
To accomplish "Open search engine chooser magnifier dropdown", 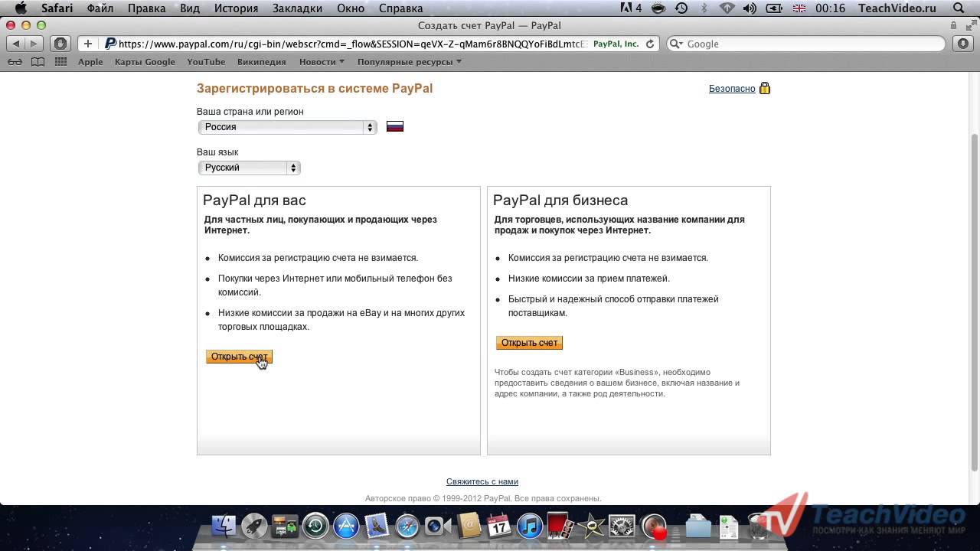I will pos(677,44).
